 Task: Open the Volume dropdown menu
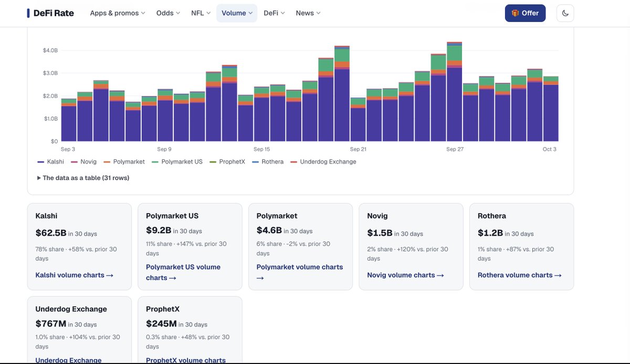[x=237, y=13]
